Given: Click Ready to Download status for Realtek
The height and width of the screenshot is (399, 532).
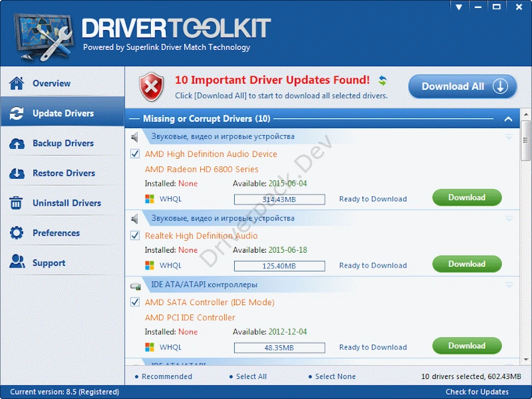Looking at the screenshot, I should [373, 265].
